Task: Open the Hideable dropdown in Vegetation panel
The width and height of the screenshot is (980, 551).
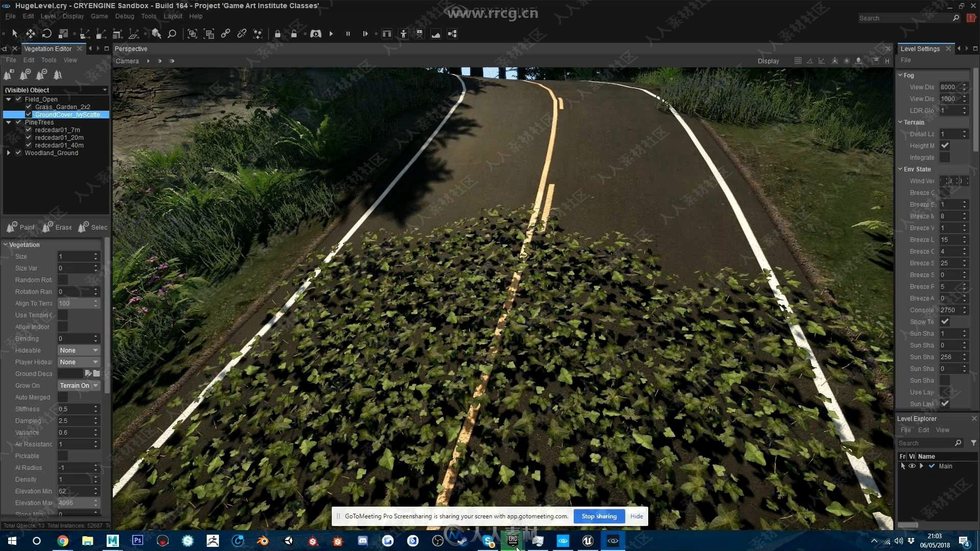Action: click(x=78, y=350)
